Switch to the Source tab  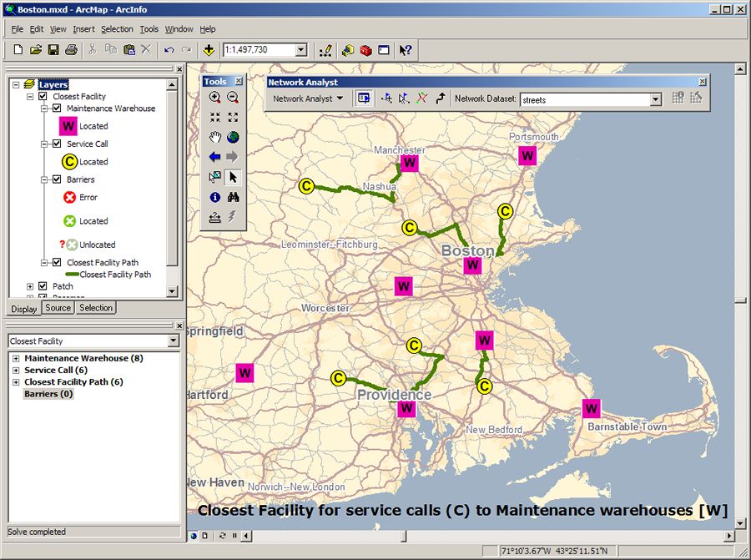[x=58, y=308]
